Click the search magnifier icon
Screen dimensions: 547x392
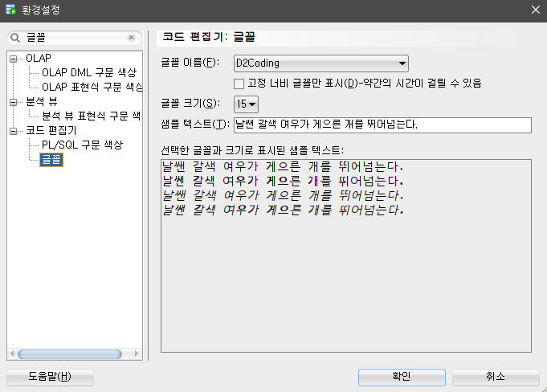pos(15,38)
